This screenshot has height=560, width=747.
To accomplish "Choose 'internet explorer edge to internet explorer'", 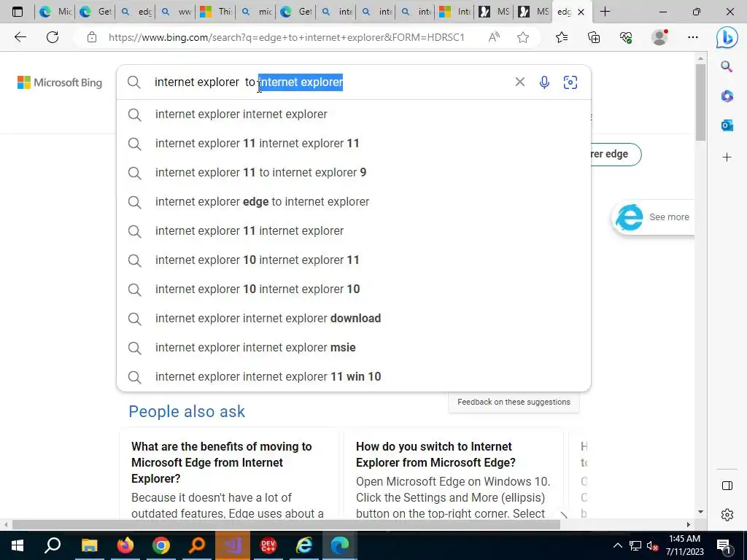I will pyautogui.click(x=354, y=201).
